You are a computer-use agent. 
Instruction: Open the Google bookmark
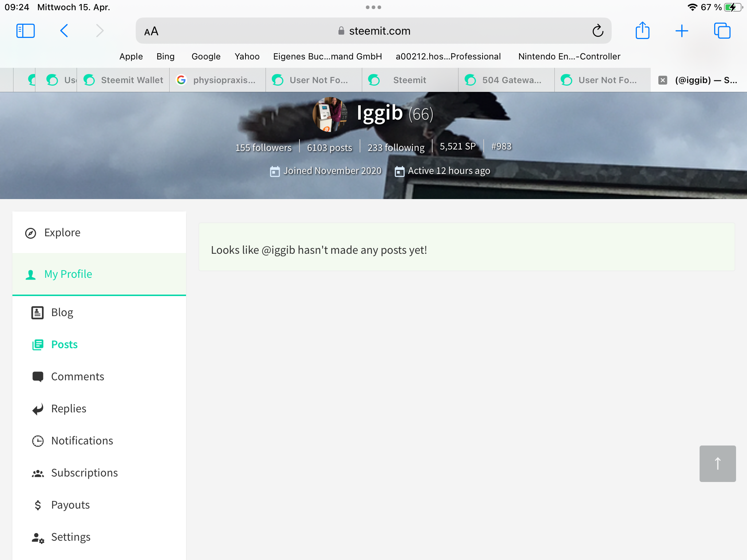click(x=206, y=57)
